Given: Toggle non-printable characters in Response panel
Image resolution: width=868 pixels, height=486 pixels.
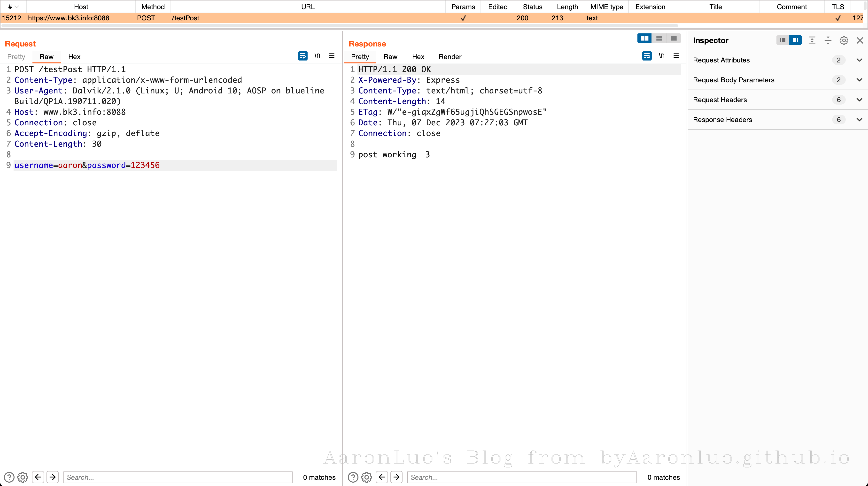Looking at the screenshot, I should pyautogui.click(x=661, y=56).
